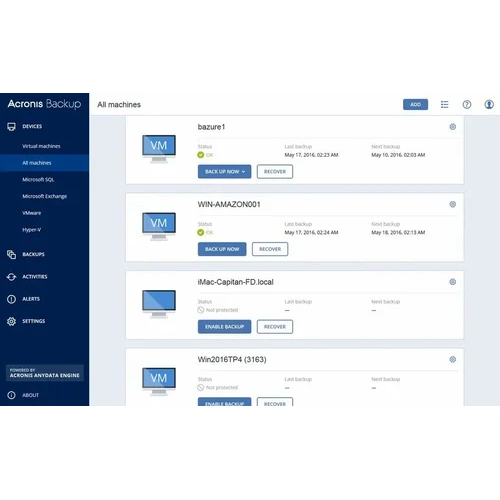
Task: Click the All machines page title
Action: [119, 105]
